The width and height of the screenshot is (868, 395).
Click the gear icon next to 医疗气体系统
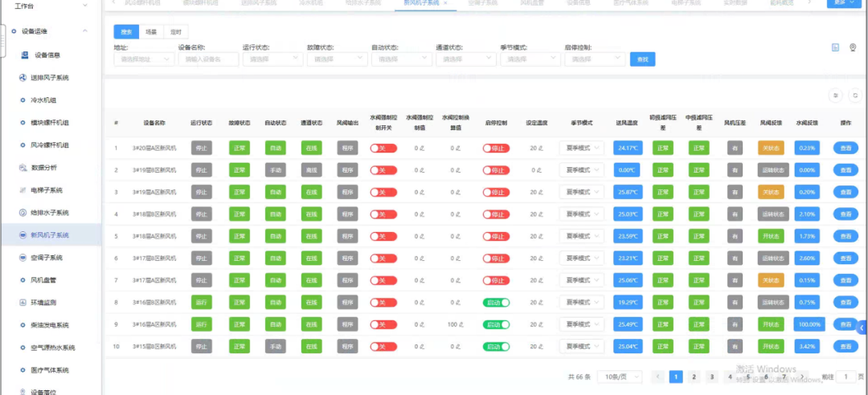pyautogui.click(x=23, y=370)
